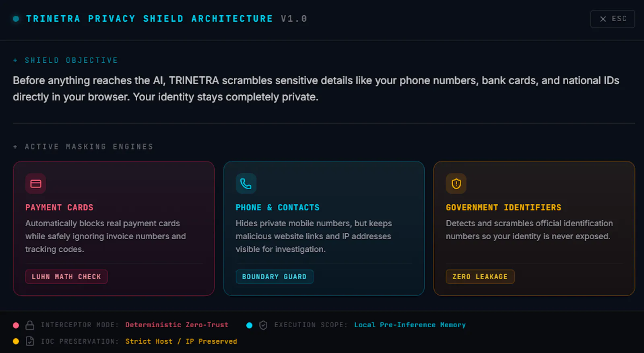
Task: Click the V1.0 version label
Action: tap(294, 19)
